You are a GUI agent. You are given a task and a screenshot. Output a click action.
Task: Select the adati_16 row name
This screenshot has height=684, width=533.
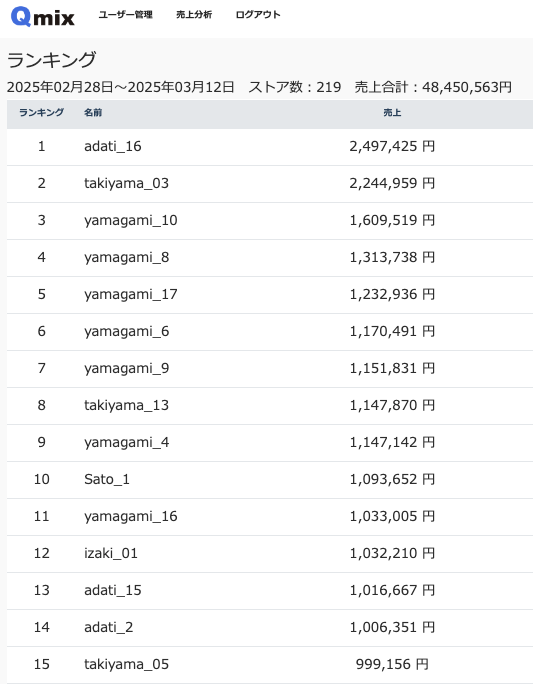pyautogui.click(x=113, y=146)
